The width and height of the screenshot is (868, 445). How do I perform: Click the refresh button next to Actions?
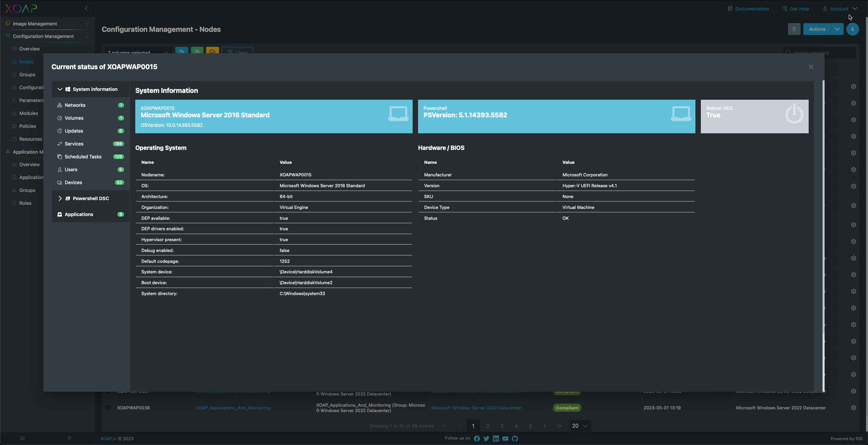pyautogui.click(x=794, y=29)
